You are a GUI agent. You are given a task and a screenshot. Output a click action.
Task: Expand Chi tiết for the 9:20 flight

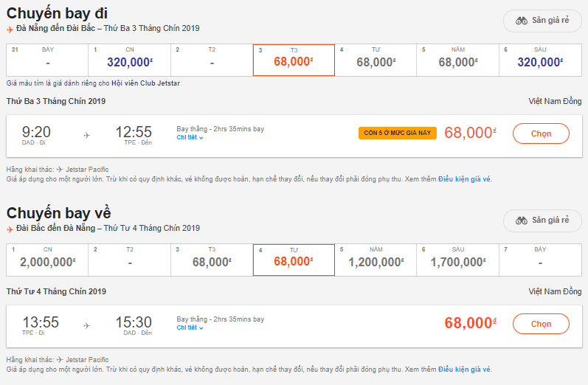click(190, 137)
